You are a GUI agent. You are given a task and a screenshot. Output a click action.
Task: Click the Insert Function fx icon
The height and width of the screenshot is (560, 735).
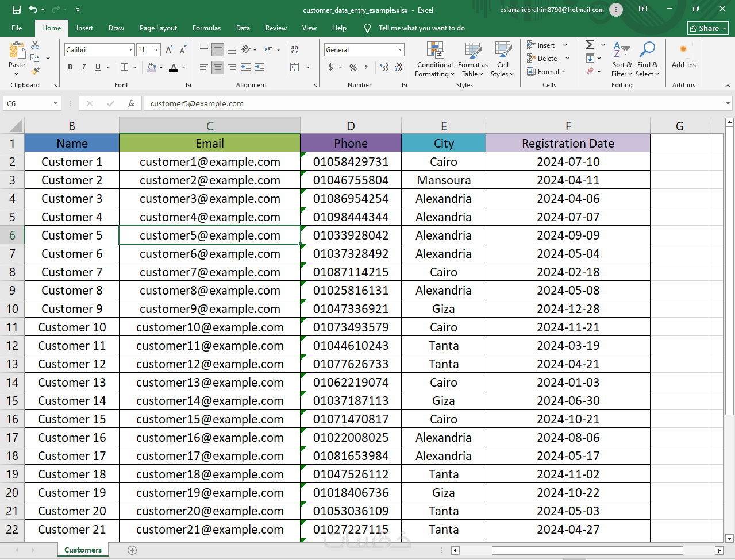(131, 103)
